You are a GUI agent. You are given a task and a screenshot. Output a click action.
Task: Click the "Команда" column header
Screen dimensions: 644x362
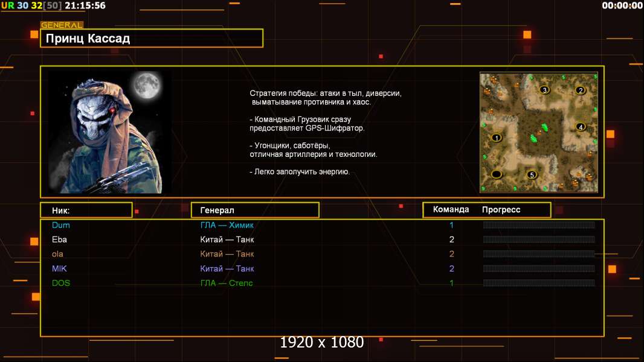[451, 210]
